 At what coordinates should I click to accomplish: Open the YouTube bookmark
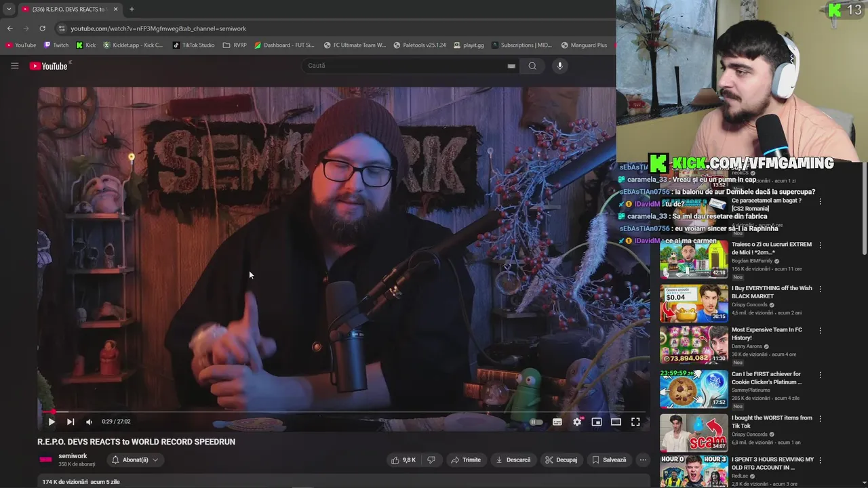click(x=21, y=45)
